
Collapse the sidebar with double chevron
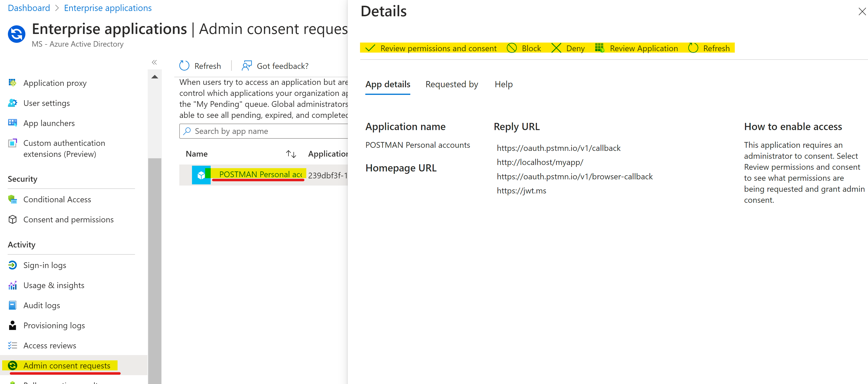[154, 62]
